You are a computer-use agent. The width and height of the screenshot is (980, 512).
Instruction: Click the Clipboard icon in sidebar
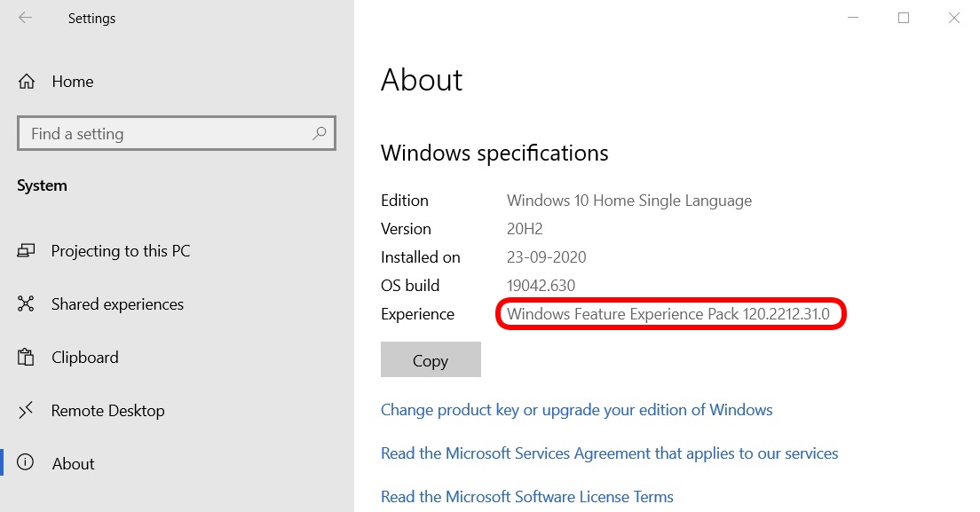pyautogui.click(x=26, y=357)
